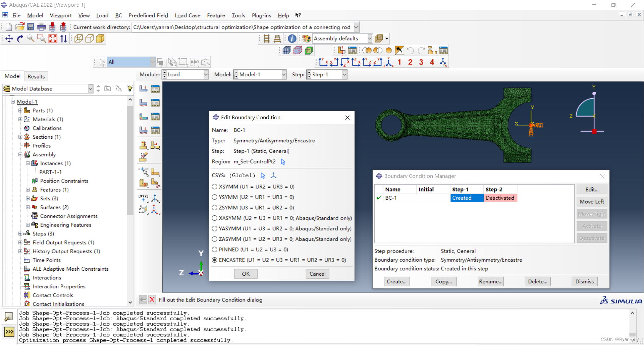Click Cancel in Edit Boundary Condition dialog
The height and width of the screenshot is (345, 644).
click(317, 274)
